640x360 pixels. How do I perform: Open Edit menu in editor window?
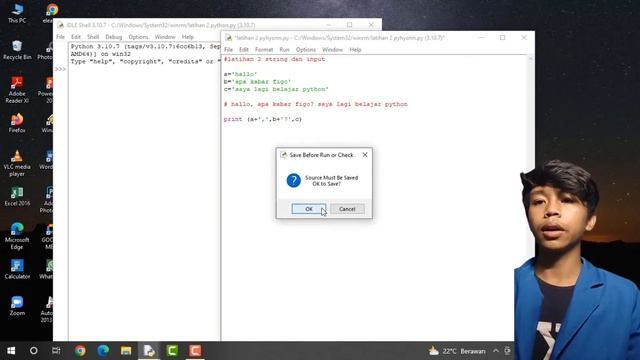pyautogui.click(x=244, y=50)
